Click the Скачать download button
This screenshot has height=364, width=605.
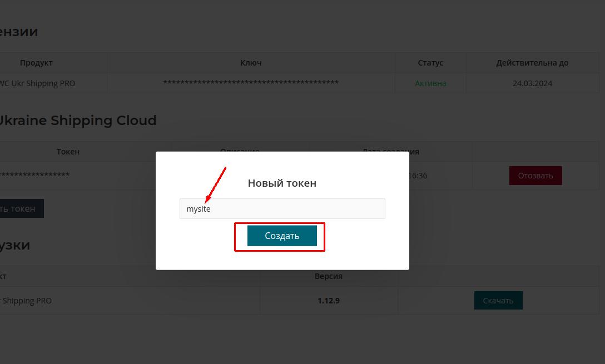pyautogui.click(x=498, y=301)
